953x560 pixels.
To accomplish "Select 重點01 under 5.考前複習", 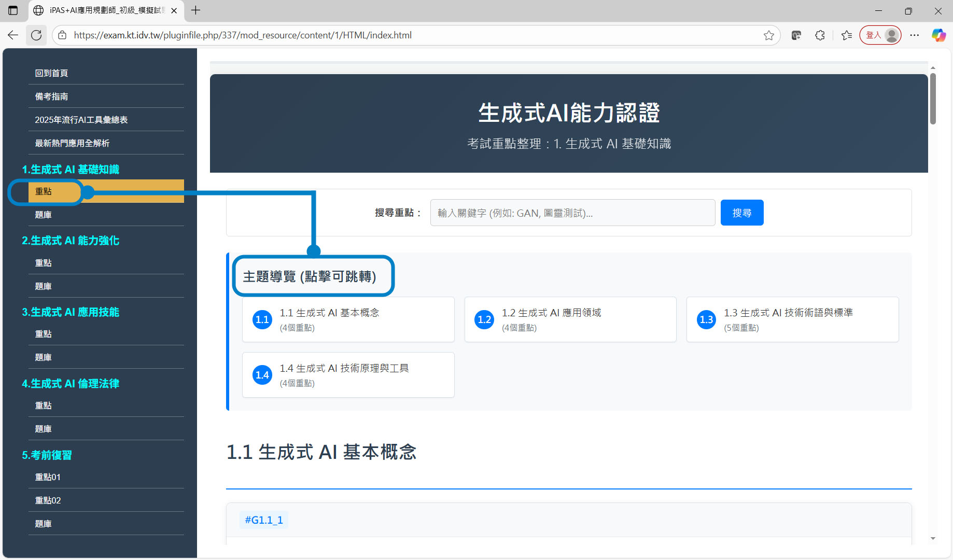I will (x=48, y=477).
